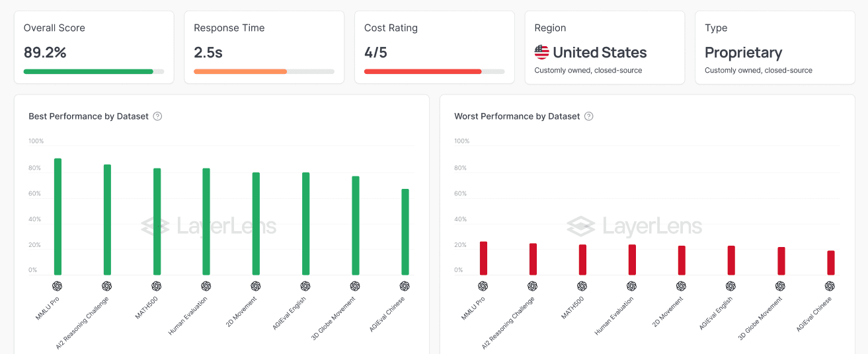Select the green MMLU Pro bar in Best Performance
Screen dimensions: 868x354
click(x=58, y=217)
